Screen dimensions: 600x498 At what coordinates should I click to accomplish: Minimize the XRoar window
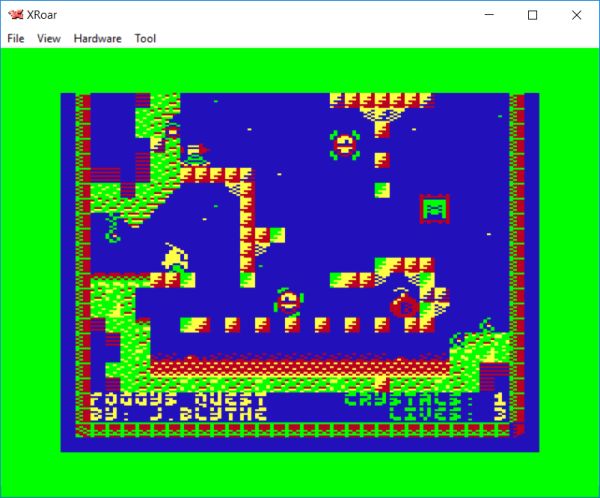pyautogui.click(x=487, y=15)
